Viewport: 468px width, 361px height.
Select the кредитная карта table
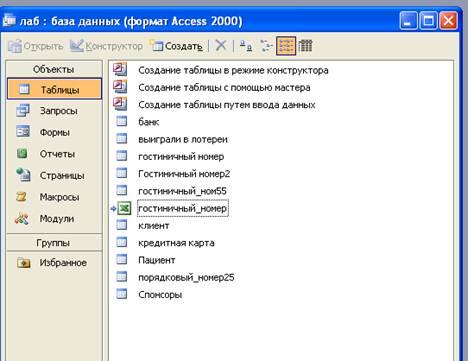[x=176, y=243]
